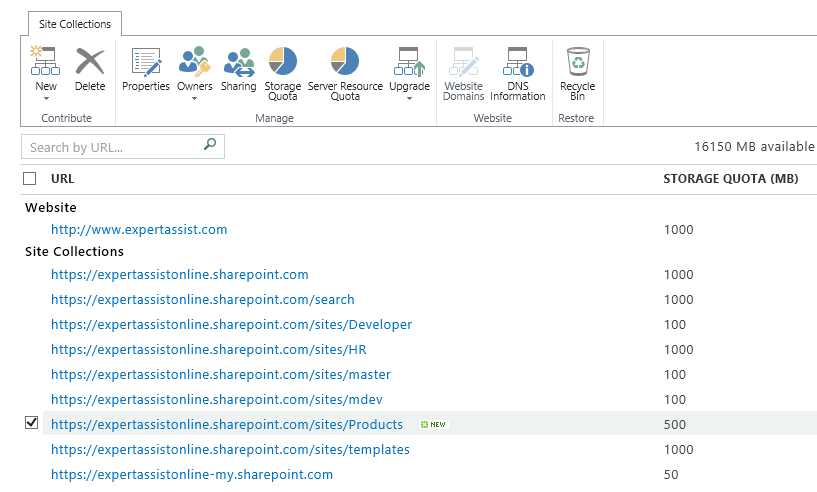This screenshot has width=817, height=492.
Task: Click the Search by URL input field
Action: (x=110, y=147)
